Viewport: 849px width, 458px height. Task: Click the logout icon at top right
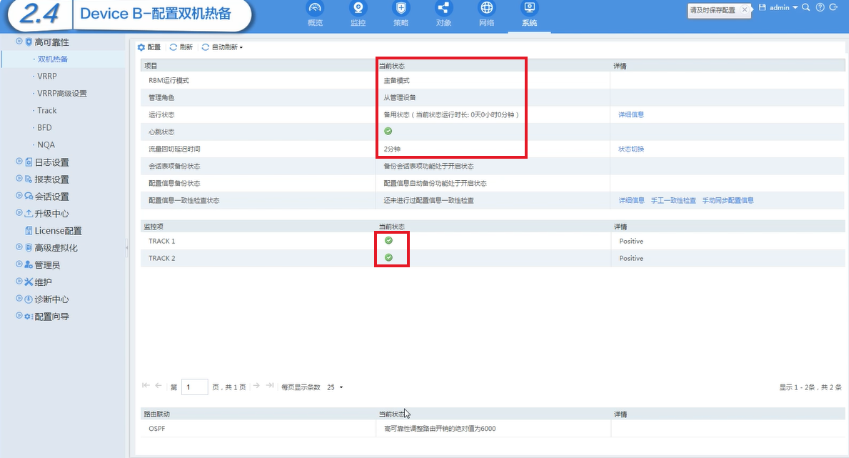(x=833, y=8)
